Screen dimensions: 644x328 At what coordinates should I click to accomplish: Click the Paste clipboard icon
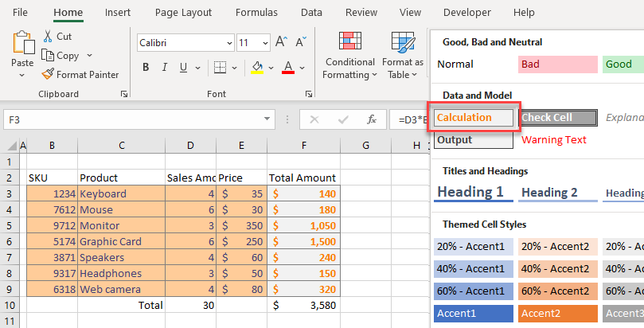(x=22, y=44)
